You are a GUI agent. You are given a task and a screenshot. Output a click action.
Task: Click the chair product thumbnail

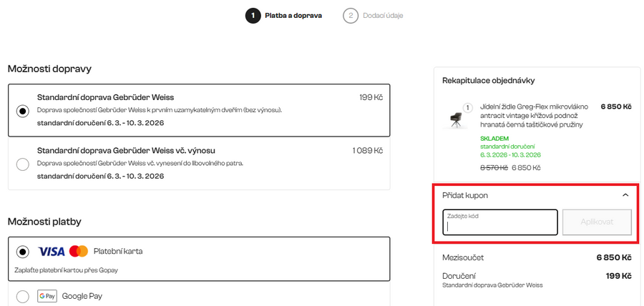(x=455, y=118)
